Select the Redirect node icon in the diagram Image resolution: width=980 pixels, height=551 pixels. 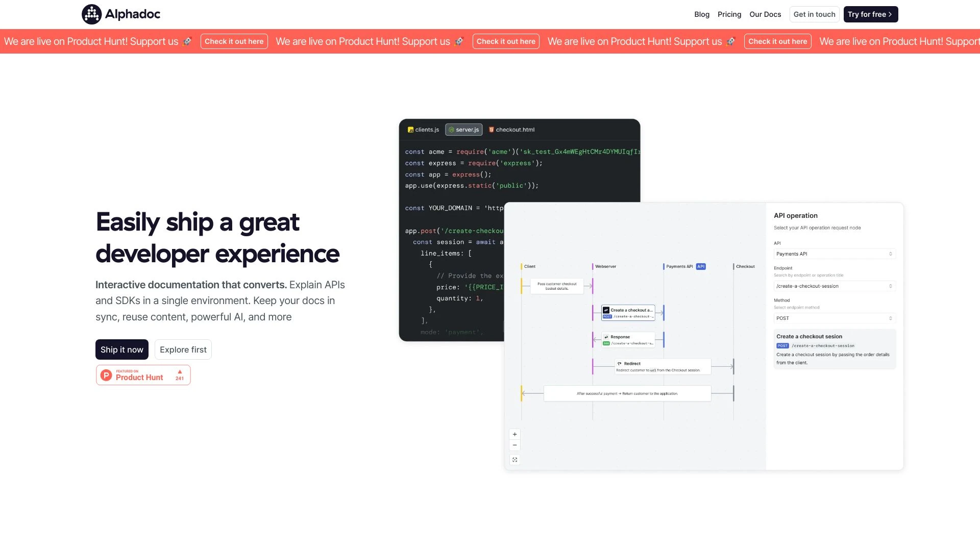[620, 363]
